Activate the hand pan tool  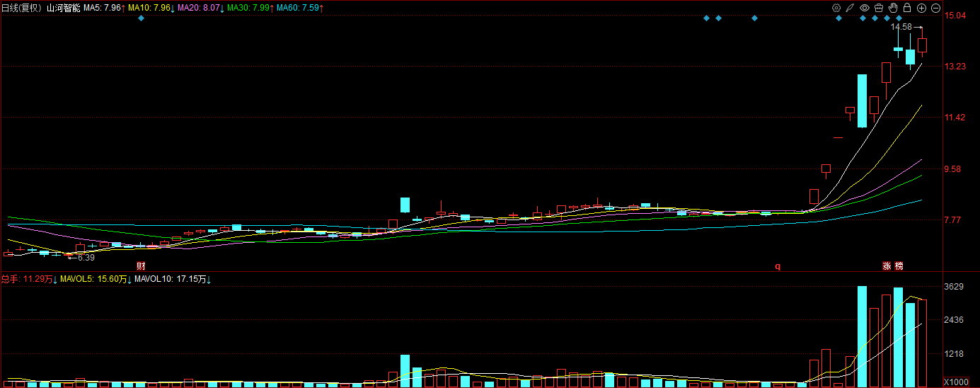click(x=893, y=8)
